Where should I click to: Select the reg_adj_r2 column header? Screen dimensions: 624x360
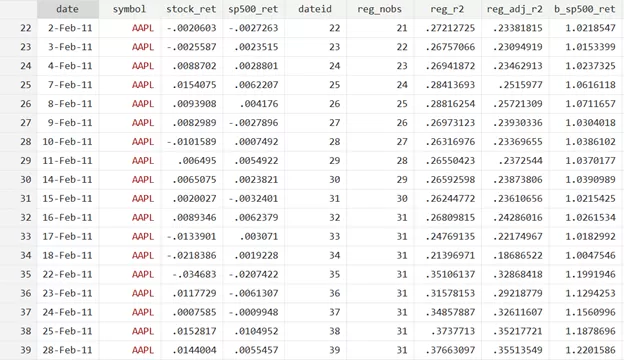[x=515, y=9]
